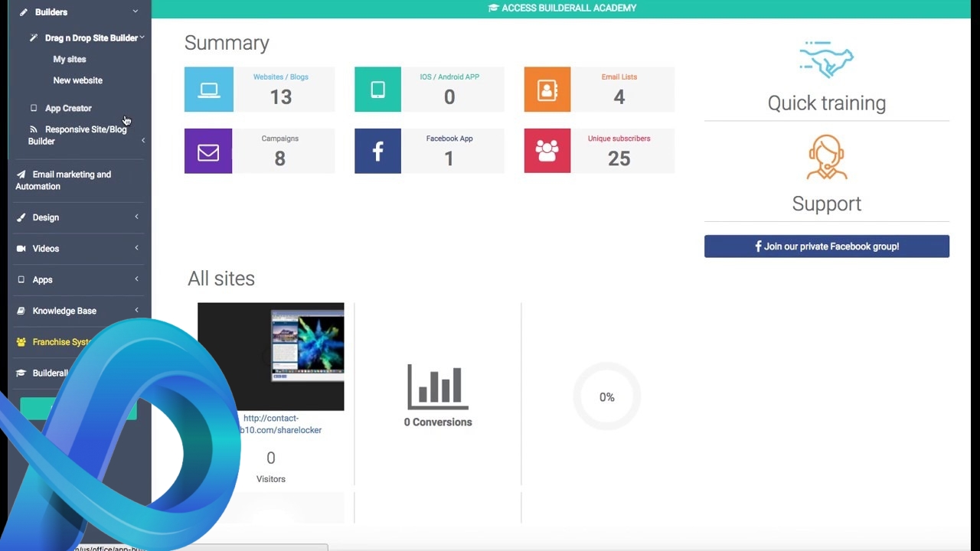This screenshot has width=980, height=551.
Task: Expand the Design menu arrow
Action: coord(136,217)
